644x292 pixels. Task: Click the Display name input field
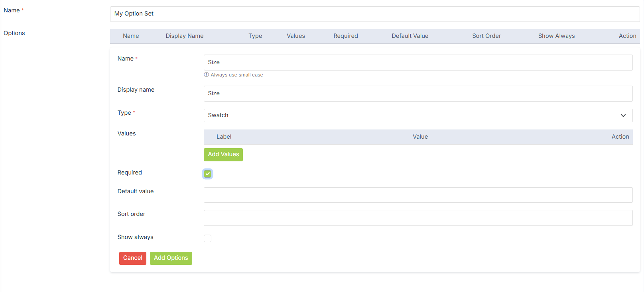pos(418,94)
